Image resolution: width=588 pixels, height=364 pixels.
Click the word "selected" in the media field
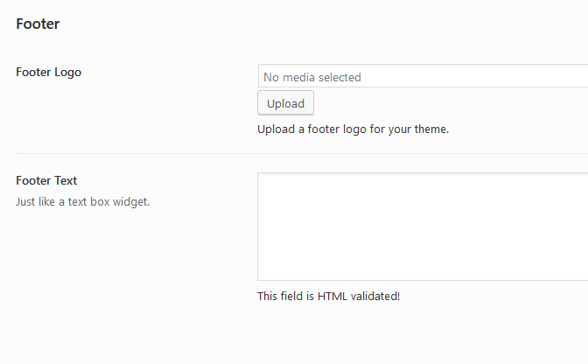tap(339, 77)
